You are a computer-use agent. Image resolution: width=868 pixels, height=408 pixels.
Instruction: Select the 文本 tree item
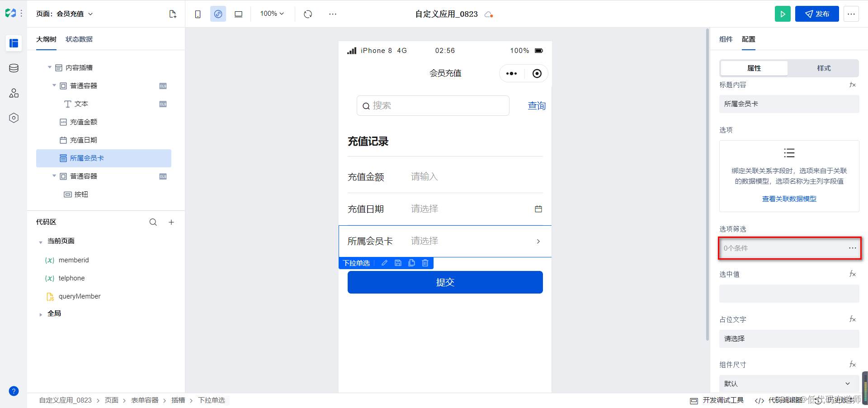tap(104, 104)
